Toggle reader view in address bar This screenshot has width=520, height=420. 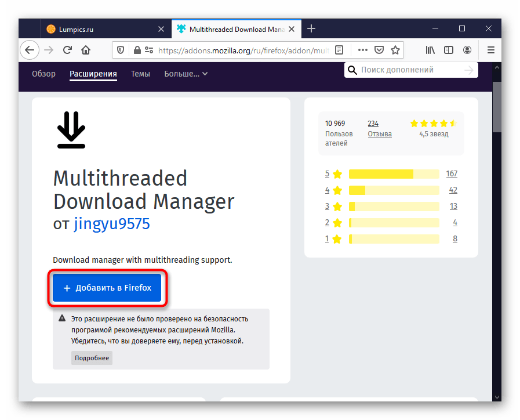[339, 50]
